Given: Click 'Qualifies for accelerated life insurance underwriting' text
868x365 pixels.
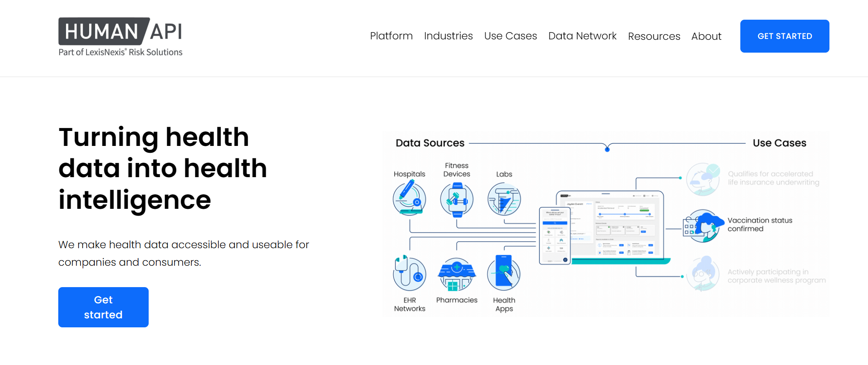Looking at the screenshot, I should coord(773,178).
